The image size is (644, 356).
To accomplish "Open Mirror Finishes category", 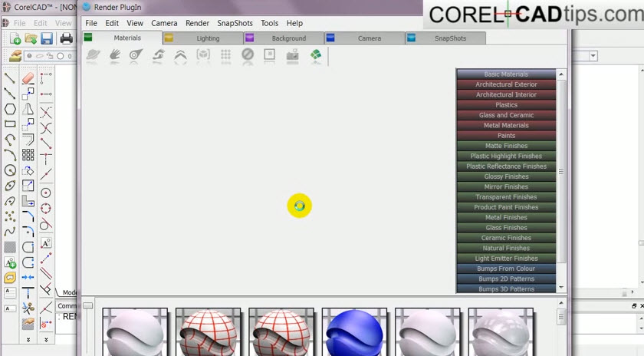I will (506, 186).
